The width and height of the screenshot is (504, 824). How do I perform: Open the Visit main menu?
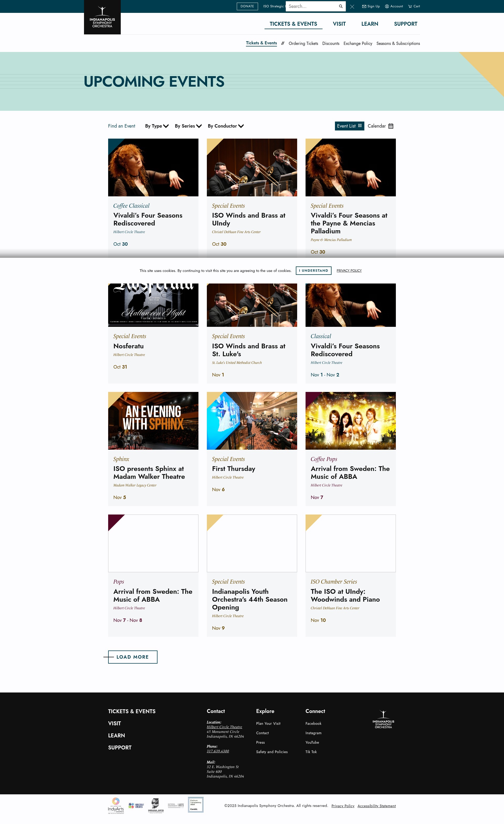pyautogui.click(x=339, y=24)
